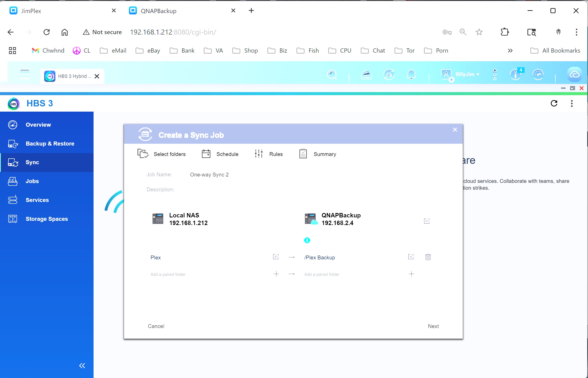Click the Not secure site warning
This screenshot has width=588, height=378.
pyautogui.click(x=102, y=32)
